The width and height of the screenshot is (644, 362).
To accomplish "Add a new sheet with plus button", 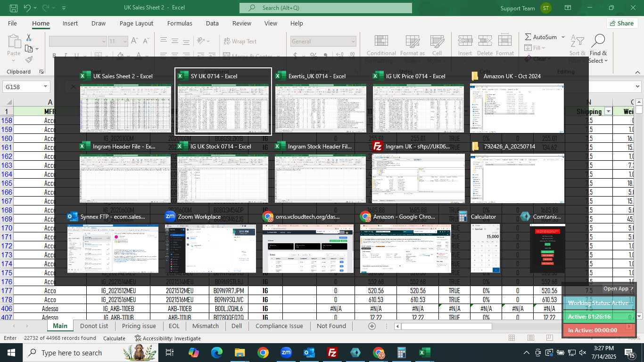I will click(x=372, y=326).
